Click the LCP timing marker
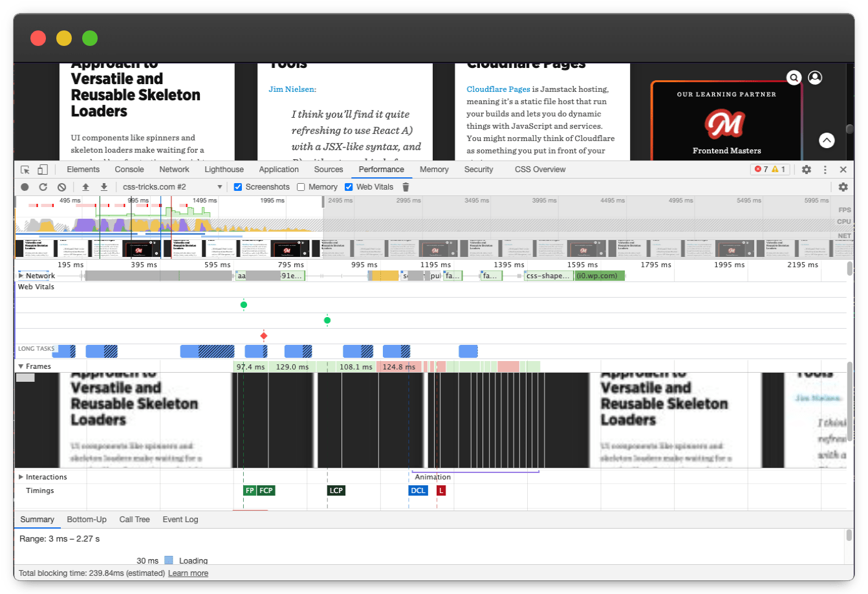 click(x=336, y=490)
